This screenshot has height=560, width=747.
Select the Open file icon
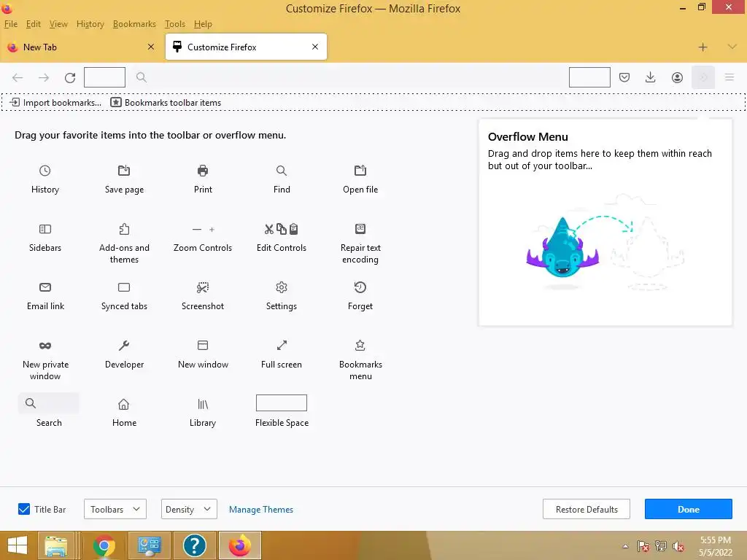[x=360, y=171]
